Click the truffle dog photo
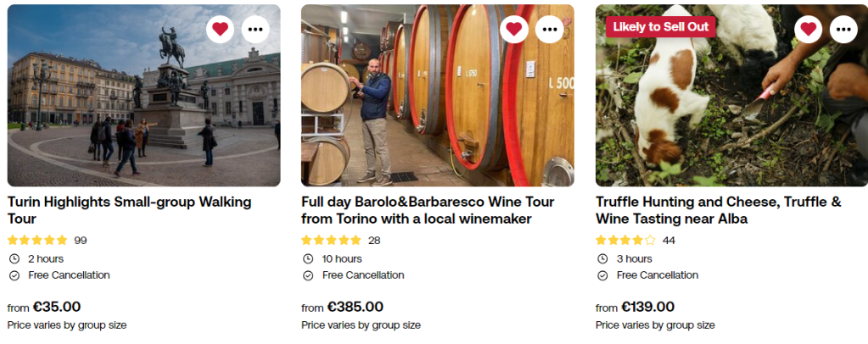Screen dimensions: 868x344 (730, 110)
